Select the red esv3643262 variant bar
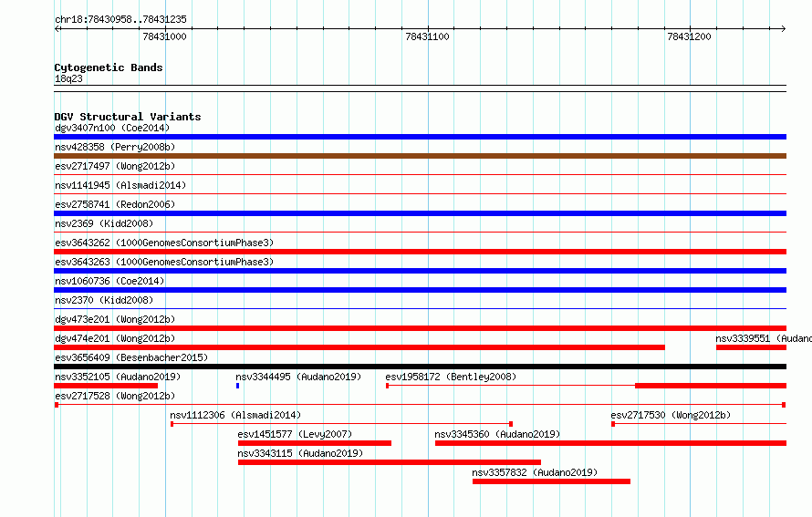 pos(420,252)
